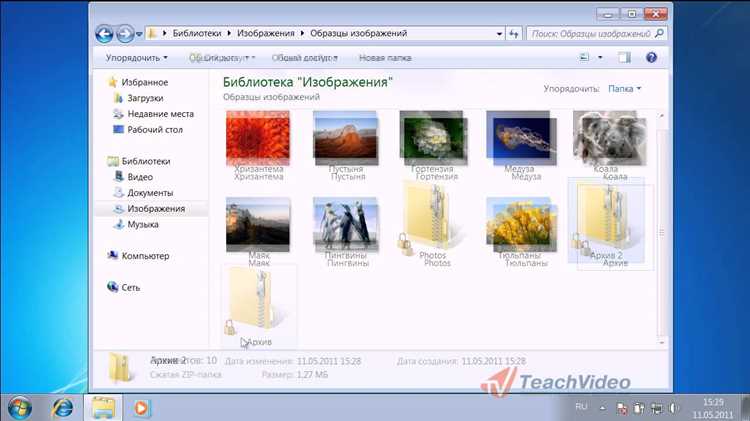Click the scrollbar down arrow in file list
The height and width of the screenshot is (421, 750).
pyautogui.click(x=662, y=343)
